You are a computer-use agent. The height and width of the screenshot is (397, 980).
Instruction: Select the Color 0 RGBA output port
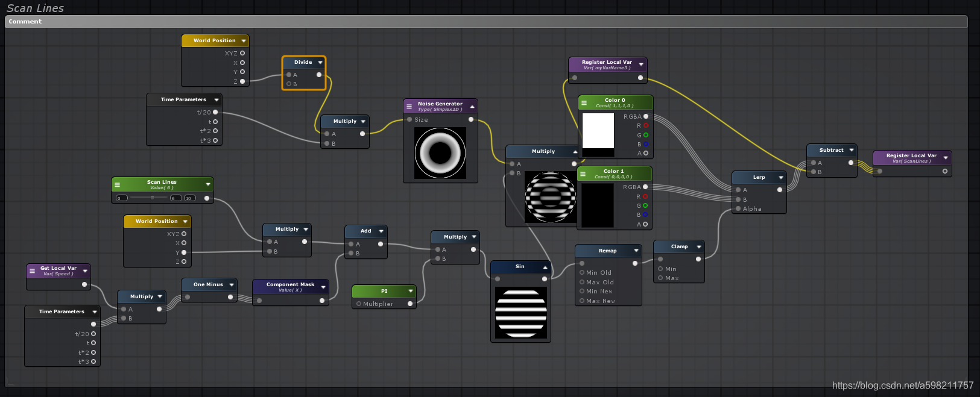646,116
